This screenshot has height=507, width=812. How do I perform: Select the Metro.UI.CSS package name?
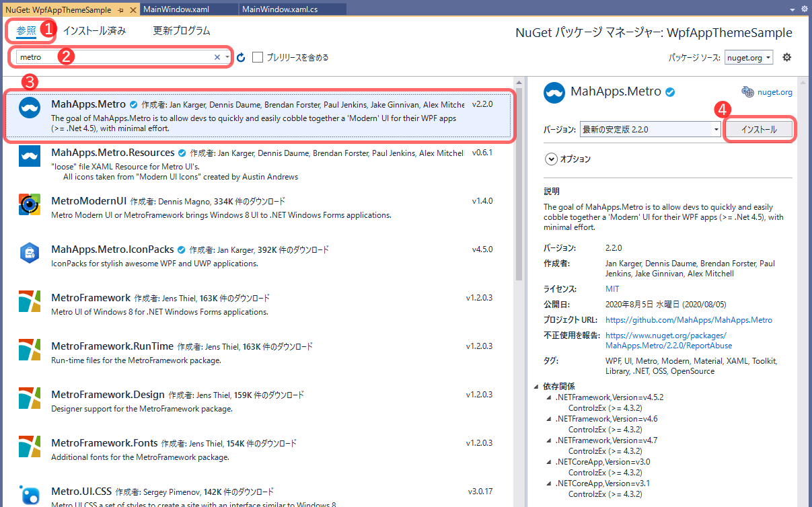coord(81,492)
